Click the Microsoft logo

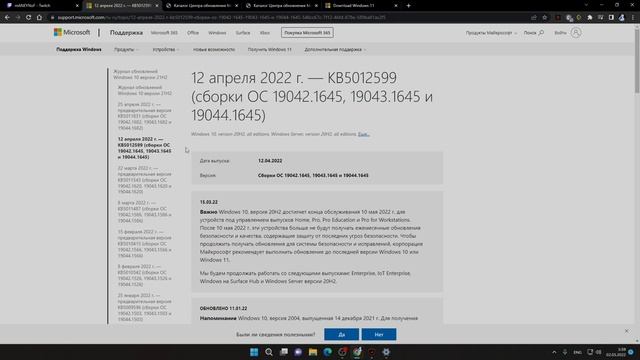(x=72, y=32)
